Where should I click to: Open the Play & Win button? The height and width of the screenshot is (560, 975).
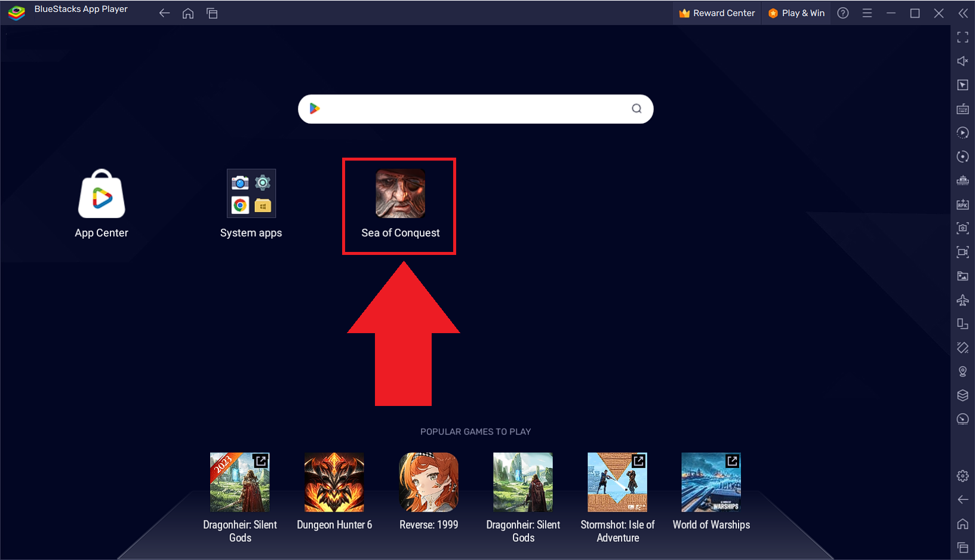pyautogui.click(x=796, y=13)
